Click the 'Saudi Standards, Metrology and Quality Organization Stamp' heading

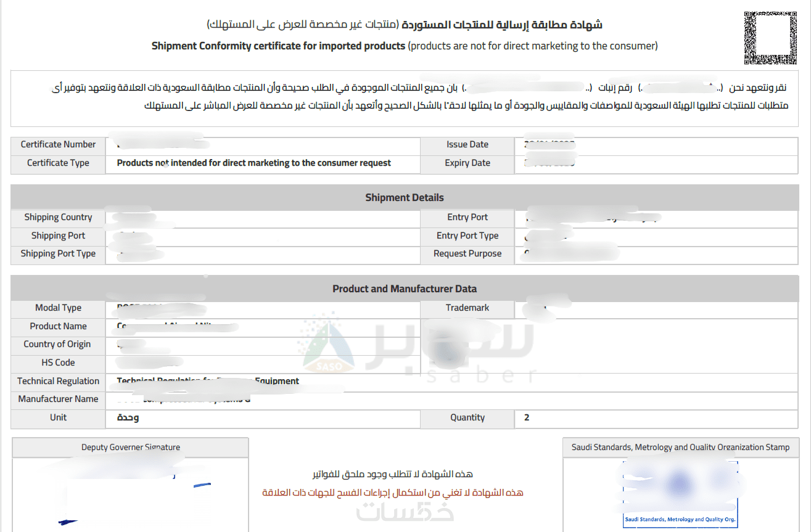point(680,448)
